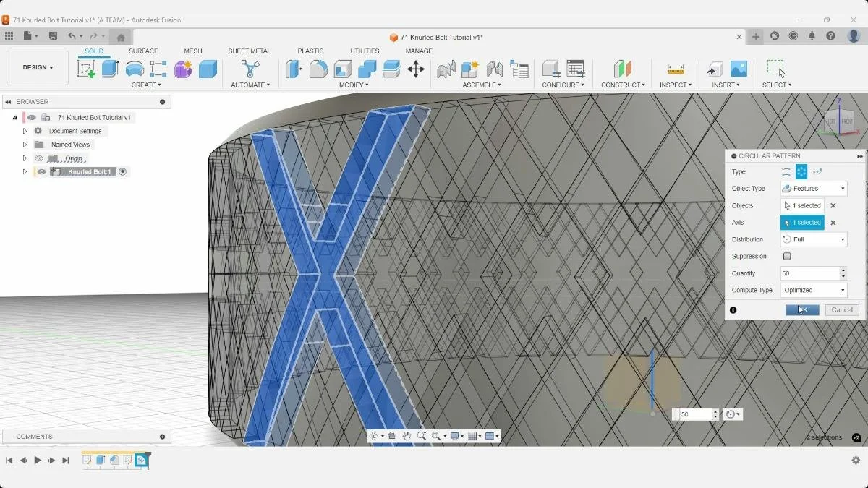
Task: Clear the Objects selection X
Action: 833,206
